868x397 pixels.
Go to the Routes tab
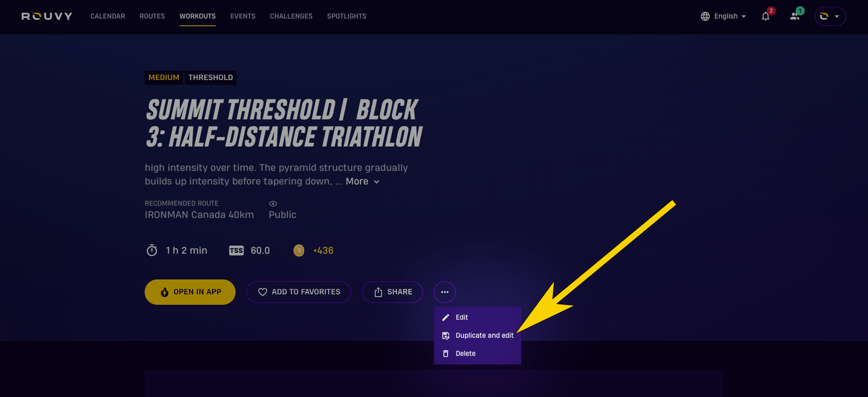152,16
